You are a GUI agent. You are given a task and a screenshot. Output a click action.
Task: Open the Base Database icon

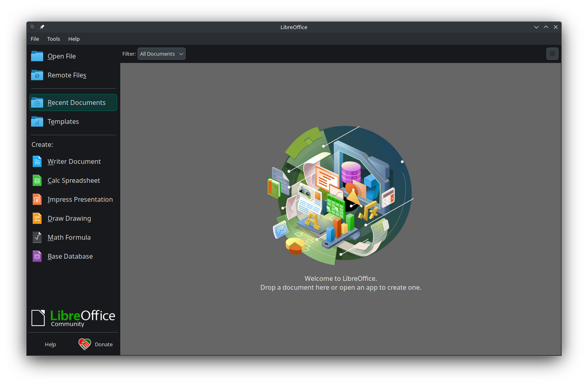(x=37, y=256)
